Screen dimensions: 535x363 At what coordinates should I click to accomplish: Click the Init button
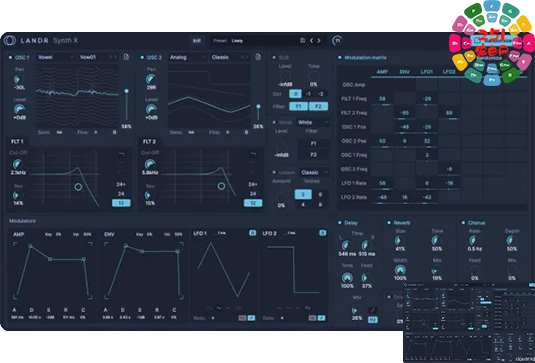click(197, 41)
